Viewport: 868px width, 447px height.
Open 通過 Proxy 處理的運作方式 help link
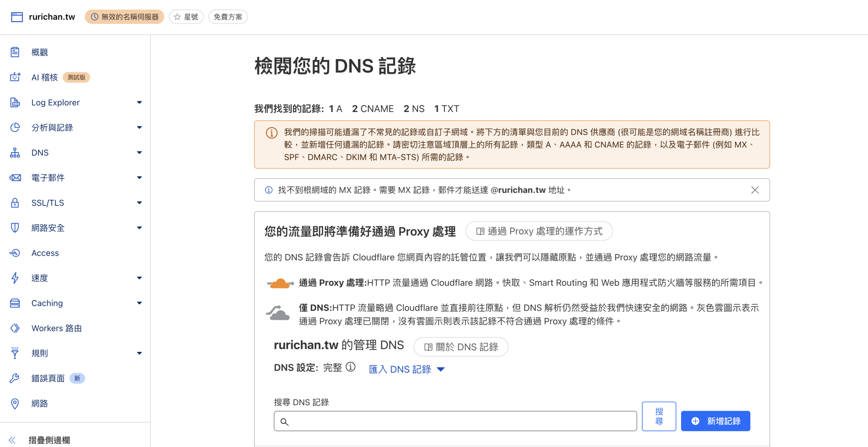[539, 231]
